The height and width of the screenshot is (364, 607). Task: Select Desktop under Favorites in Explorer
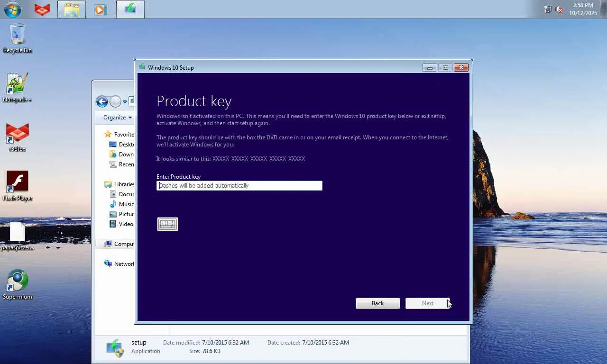click(121, 145)
